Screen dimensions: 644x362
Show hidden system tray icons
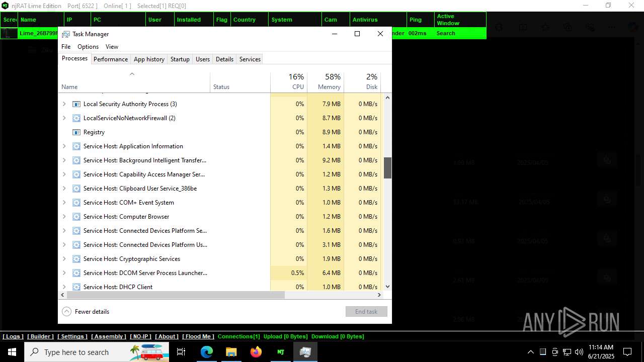(530, 352)
